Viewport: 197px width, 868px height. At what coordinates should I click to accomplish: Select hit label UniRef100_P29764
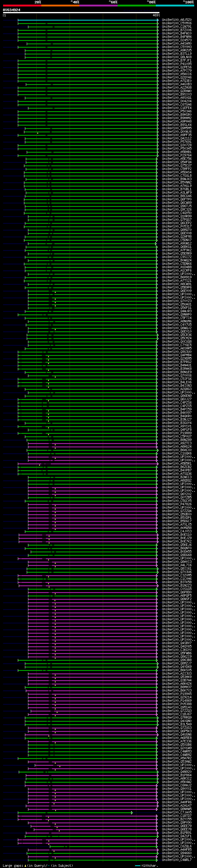[176, 155]
